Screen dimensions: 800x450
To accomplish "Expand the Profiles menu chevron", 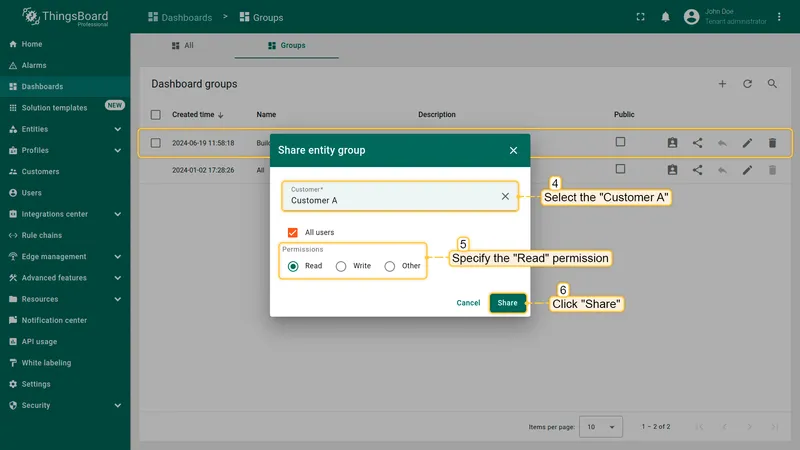I will coord(118,151).
